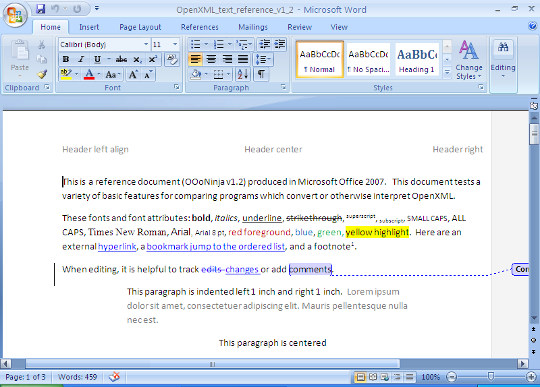Screen dimensions: 540x387
Task: Switch to the Page Layout tab
Action: coord(140,27)
